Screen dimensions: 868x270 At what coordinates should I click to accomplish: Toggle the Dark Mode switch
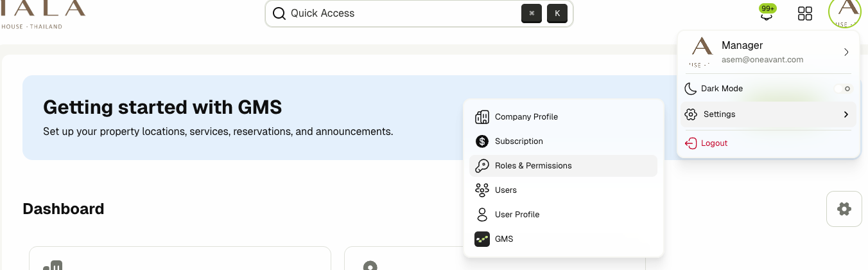click(x=842, y=89)
